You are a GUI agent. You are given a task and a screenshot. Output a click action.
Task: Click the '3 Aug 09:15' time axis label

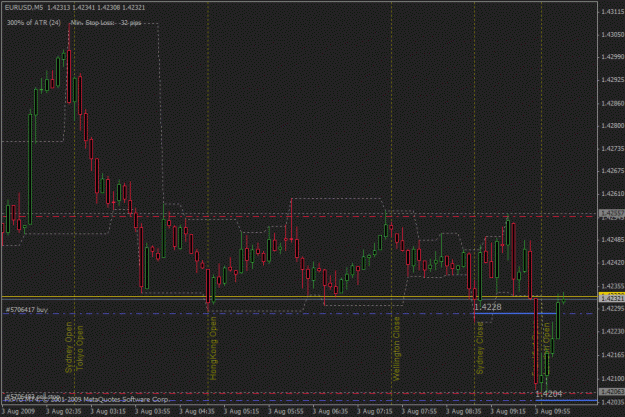click(x=508, y=411)
